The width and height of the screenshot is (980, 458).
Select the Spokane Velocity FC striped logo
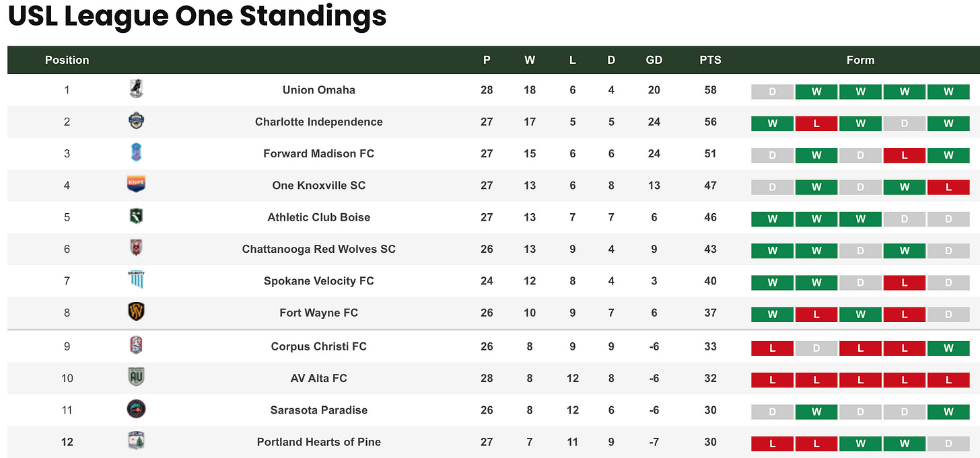point(136,280)
